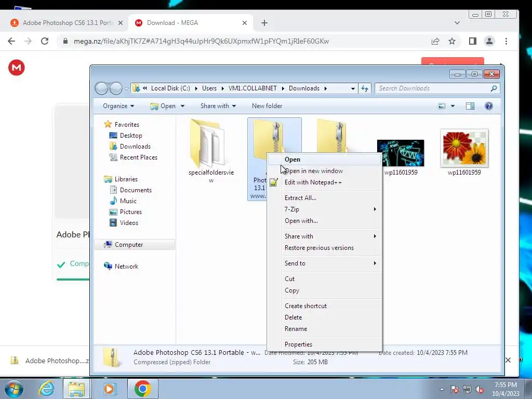
Task: Select the third zipped folder icon
Action: point(332,136)
